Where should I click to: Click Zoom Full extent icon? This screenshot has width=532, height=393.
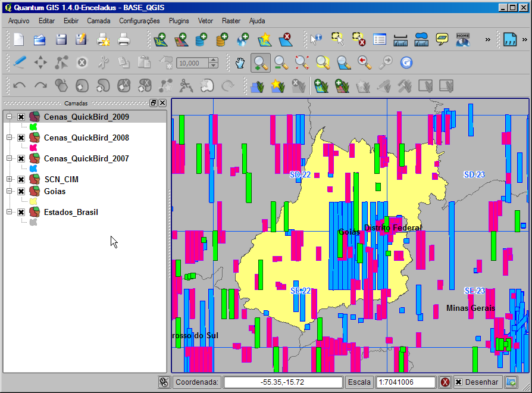(x=302, y=63)
